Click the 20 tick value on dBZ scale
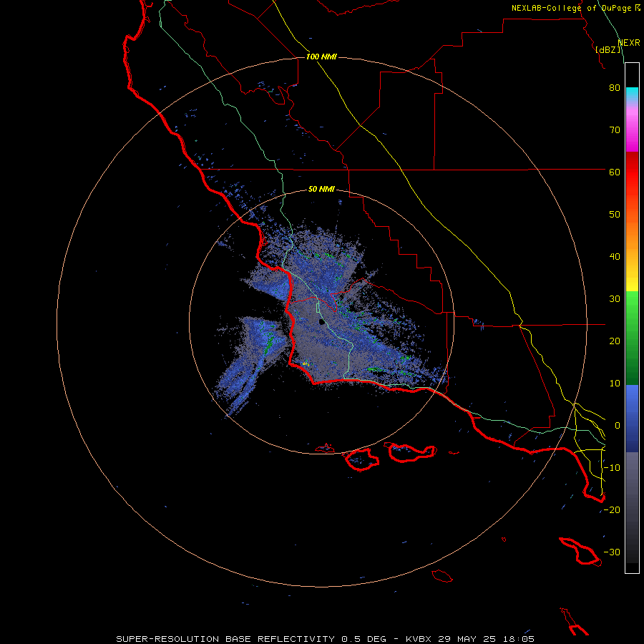The image size is (644, 644). pyautogui.click(x=615, y=341)
